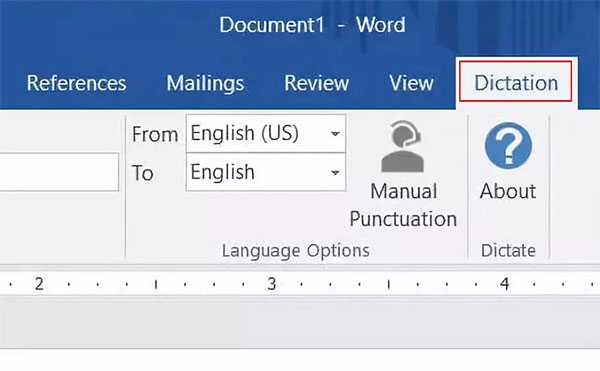The height and width of the screenshot is (371, 600).
Task: Focus the empty text box beside From
Action: click(x=59, y=172)
